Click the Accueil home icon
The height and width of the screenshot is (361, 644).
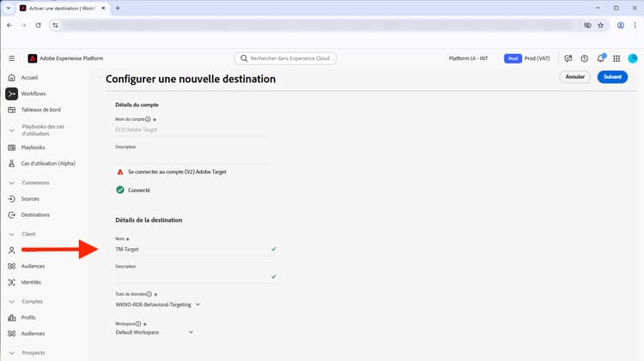tap(11, 77)
